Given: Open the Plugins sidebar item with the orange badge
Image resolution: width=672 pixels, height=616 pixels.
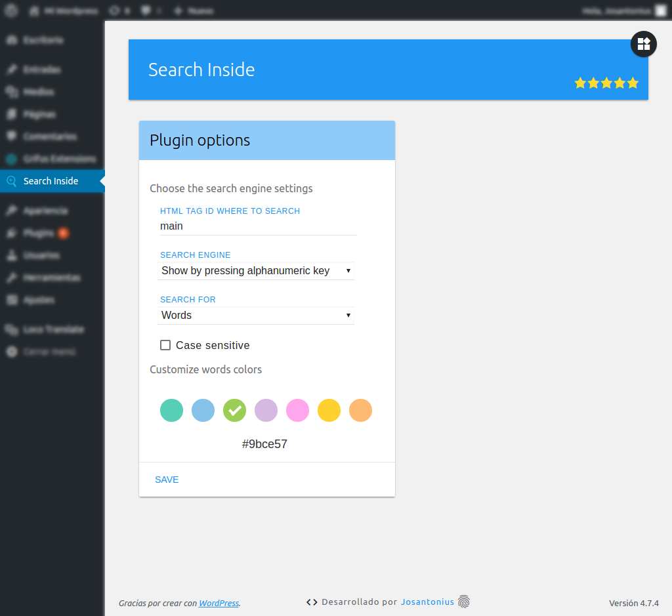Looking at the screenshot, I should coord(52,233).
